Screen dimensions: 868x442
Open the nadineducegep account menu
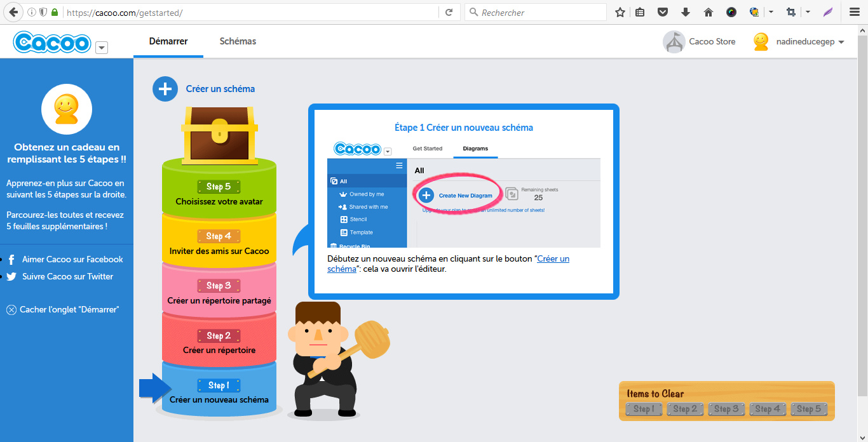810,42
